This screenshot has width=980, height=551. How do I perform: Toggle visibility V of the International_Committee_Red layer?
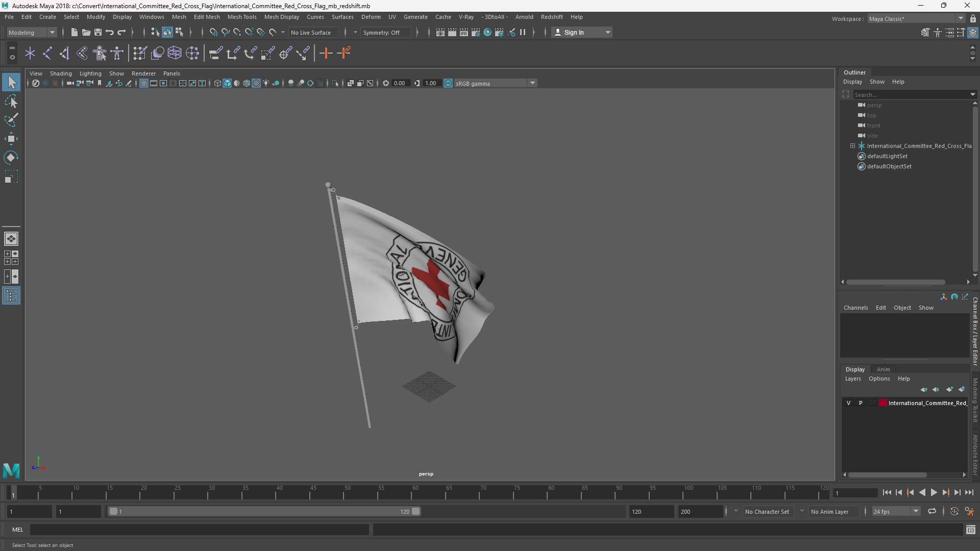tap(849, 403)
